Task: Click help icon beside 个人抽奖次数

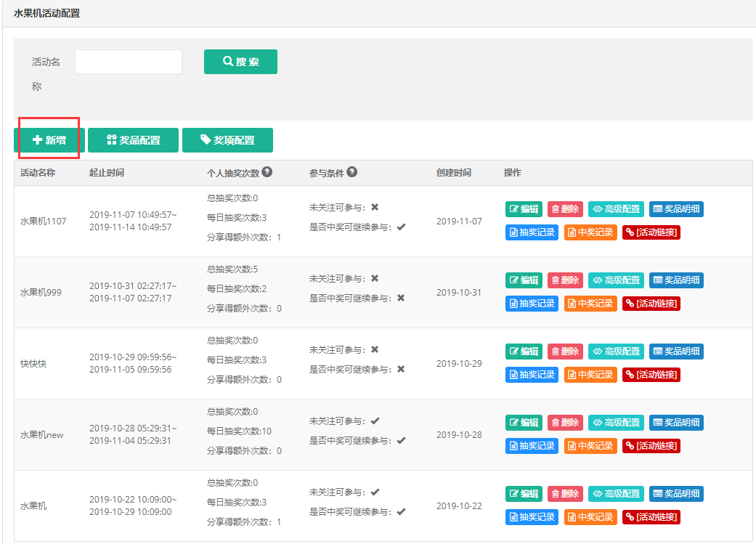Action: pyautogui.click(x=267, y=171)
